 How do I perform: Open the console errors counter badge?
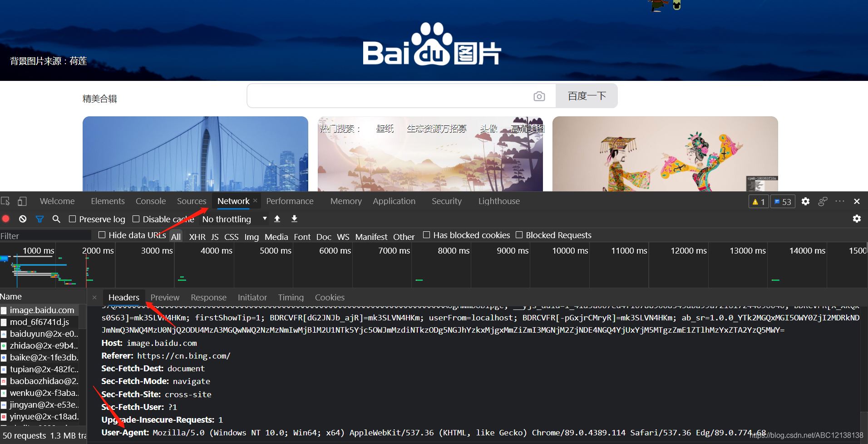[758, 201]
